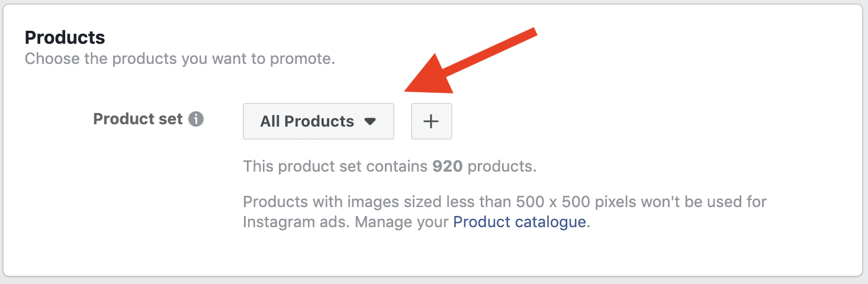This screenshot has height=284, width=868.
Task: Click the Product set field label
Action: pyautogui.click(x=138, y=119)
